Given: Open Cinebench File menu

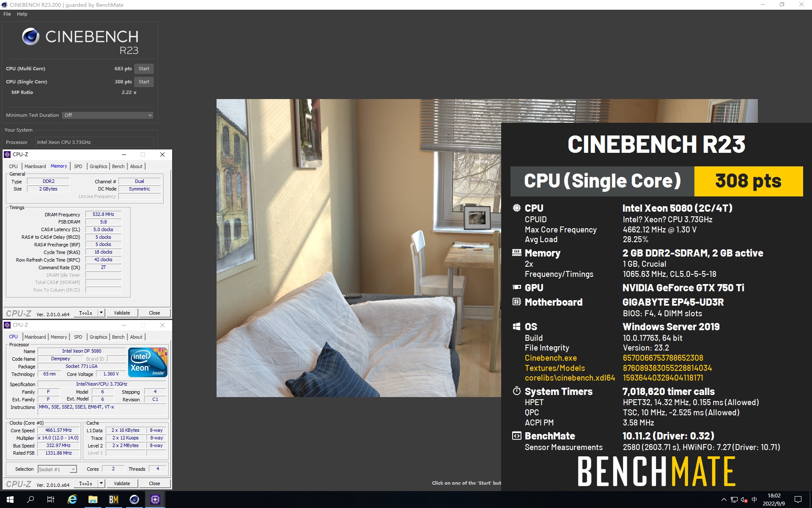Looking at the screenshot, I should click(7, 14).
